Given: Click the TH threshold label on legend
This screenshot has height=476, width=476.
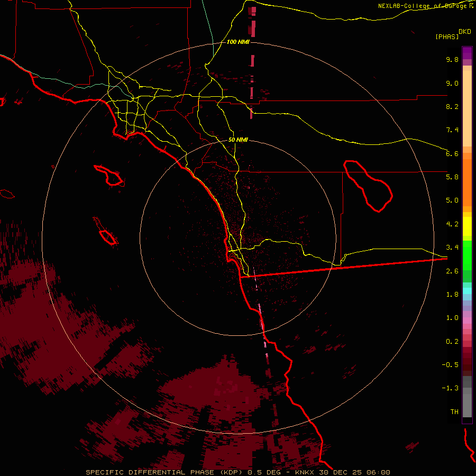Looking at the screenshot, I should point(454,412).
